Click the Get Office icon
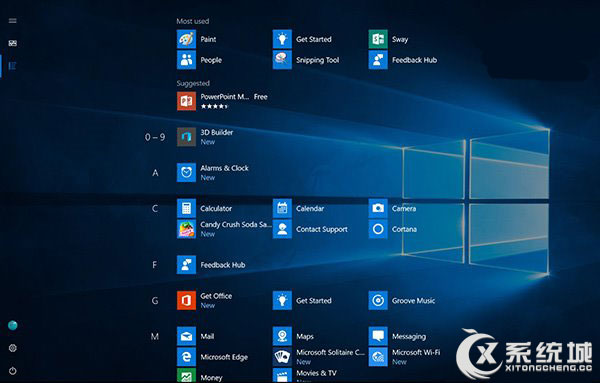Screen dimensions: 600x383 pyautogui.click(x=186, y=301)
